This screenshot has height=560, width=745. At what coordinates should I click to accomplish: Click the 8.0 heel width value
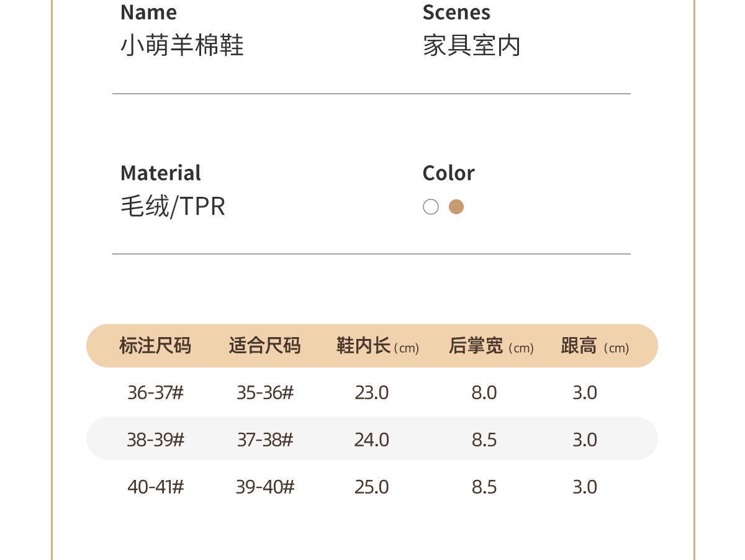484,392
